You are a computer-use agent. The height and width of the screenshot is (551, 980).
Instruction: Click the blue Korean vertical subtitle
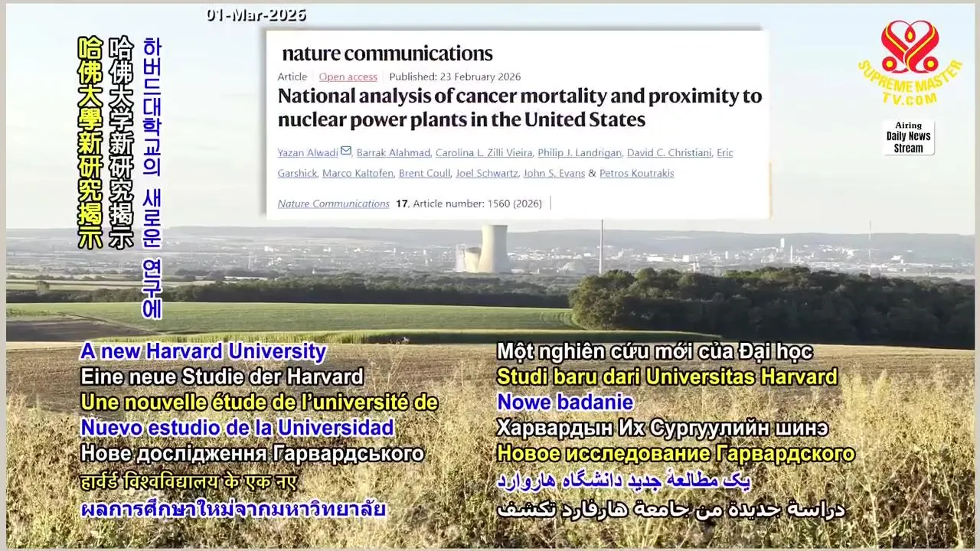coord(152,178)
